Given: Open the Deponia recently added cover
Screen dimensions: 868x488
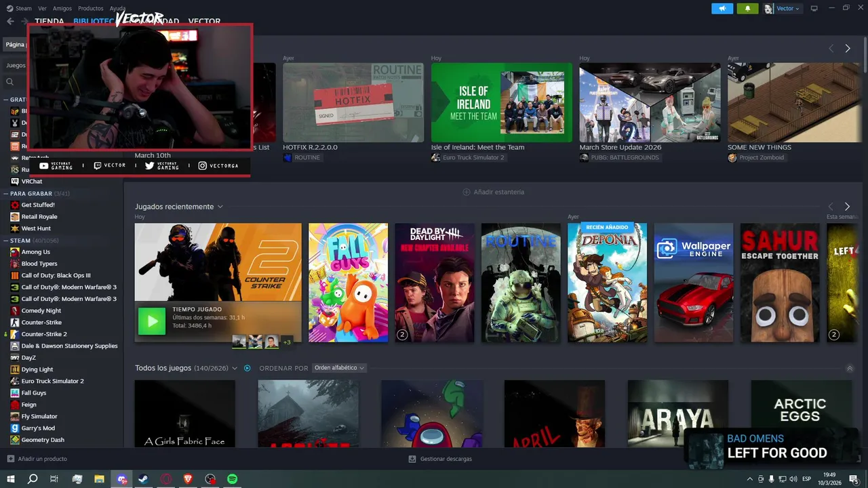Looking at the screenshot, I should click(607, 283).
